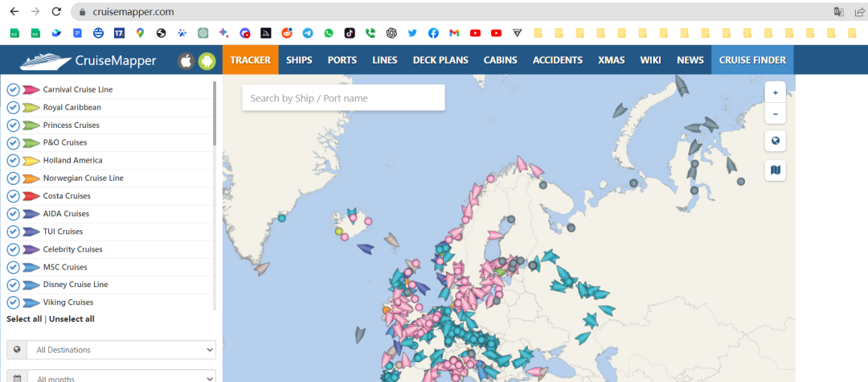
Task: Click the browser share page icon
Action: pyautogui.click(x=859, y=11)
